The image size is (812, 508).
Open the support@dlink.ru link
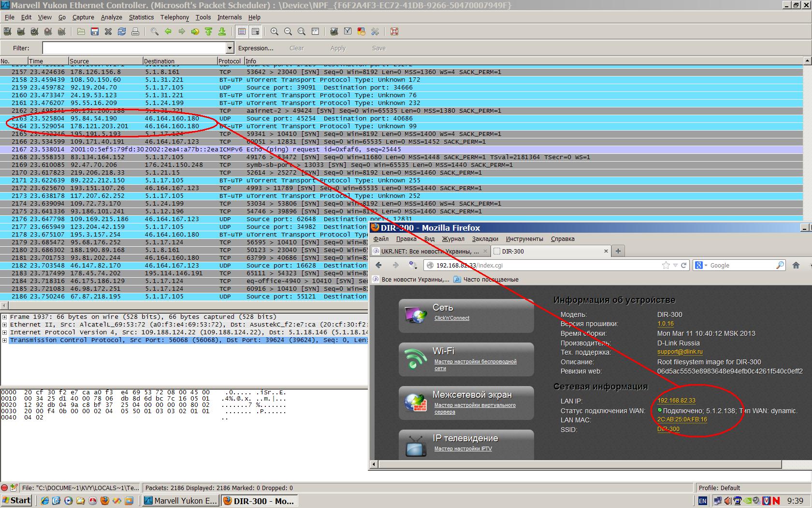[x=680, y=352]
